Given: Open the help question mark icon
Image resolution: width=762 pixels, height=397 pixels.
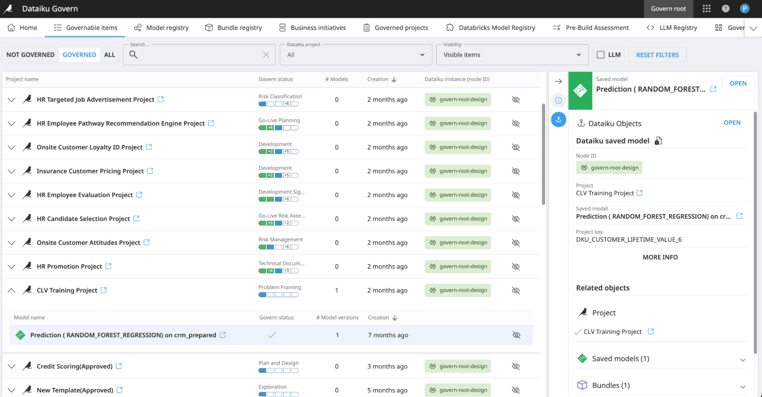Looking at the screenshot, I should click(x=726, y=9).
